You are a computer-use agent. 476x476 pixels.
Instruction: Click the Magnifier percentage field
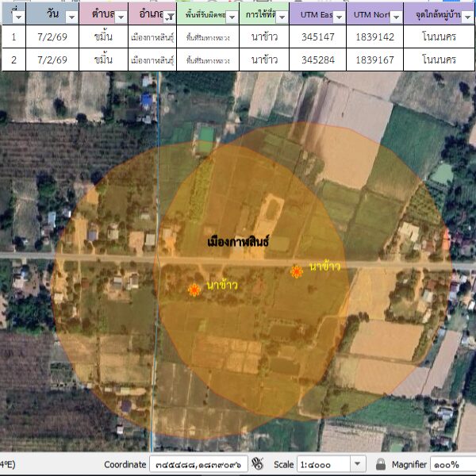pyautogui.click(x=451, y=464)
